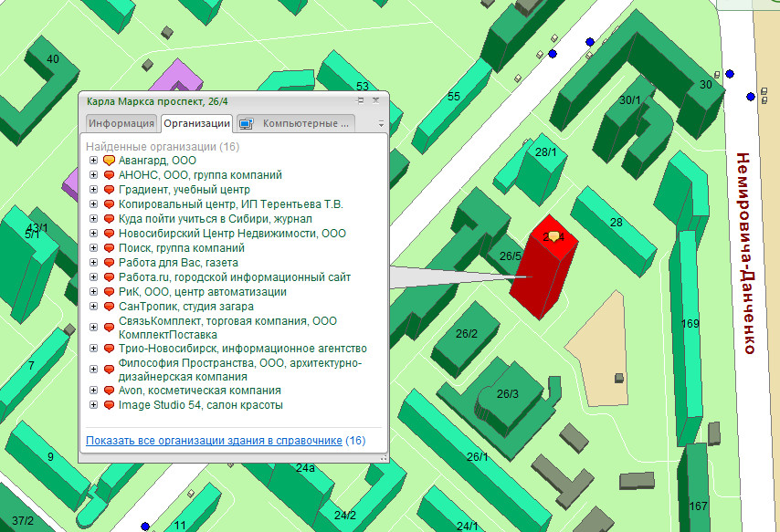The image size is (780, 532).
Task: Open the tab overflow dropdown arrow
Action: [x=381, y=124]
